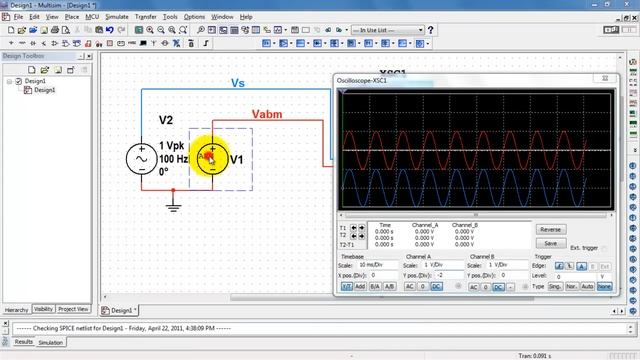Switch to the Project View tab
The height and width of the screenshot is (360, 640).
coord(73,309)
